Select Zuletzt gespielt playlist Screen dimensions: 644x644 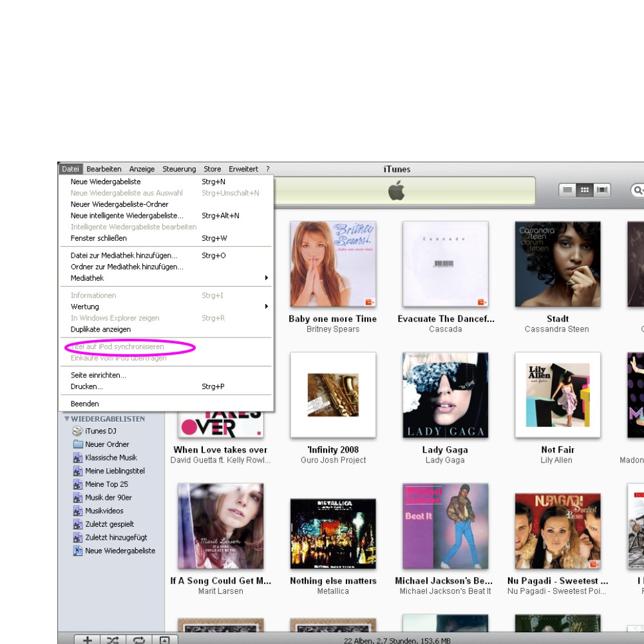pos(104,524)
